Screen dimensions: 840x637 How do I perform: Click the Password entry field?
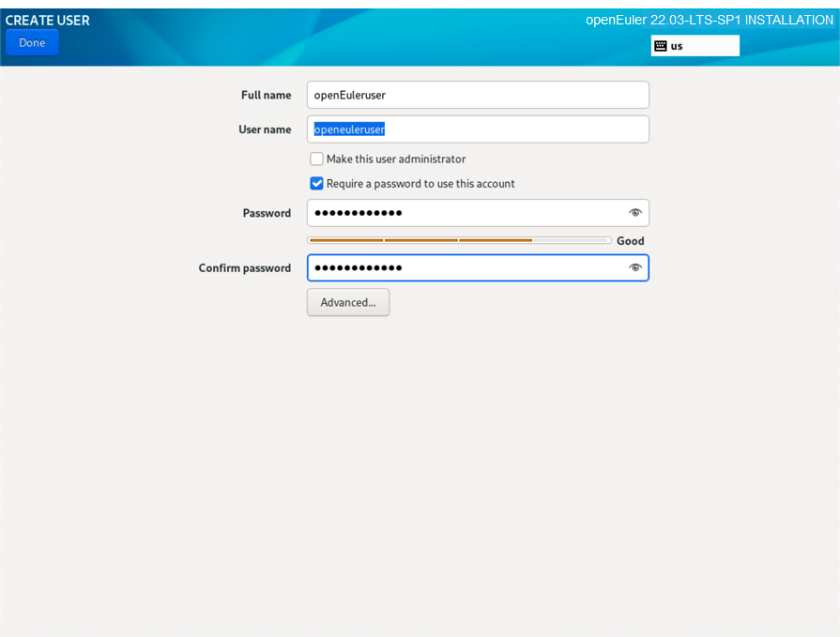465,213
